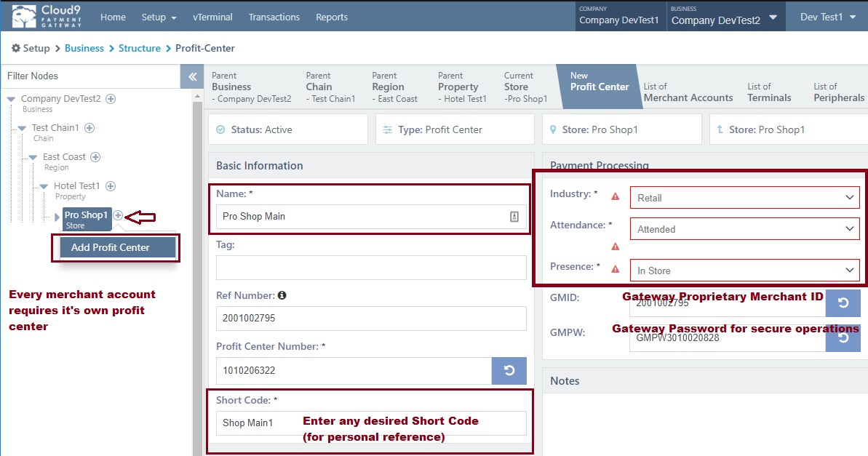Regenerate the GMID using its refresh icon

tap(843, 303)
